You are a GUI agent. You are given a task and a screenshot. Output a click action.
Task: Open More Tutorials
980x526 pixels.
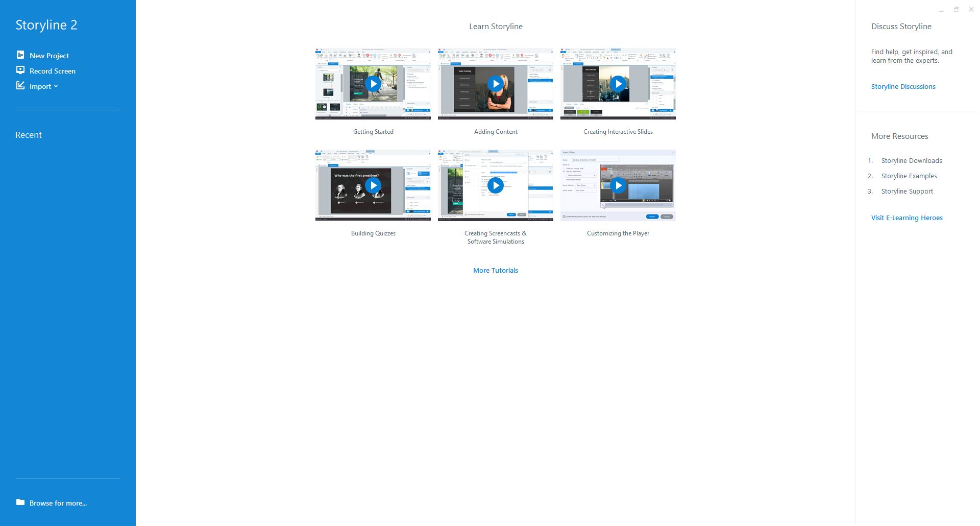click(x=495, y=270)
